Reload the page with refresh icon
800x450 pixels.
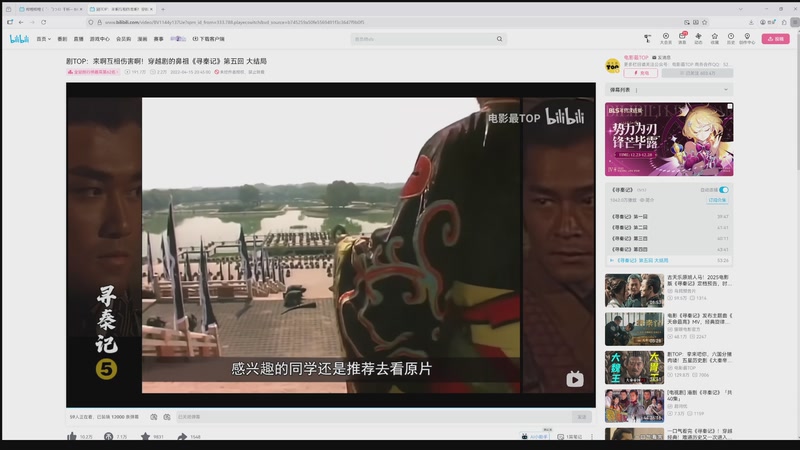pyautogui.click(x=43, y=22)
